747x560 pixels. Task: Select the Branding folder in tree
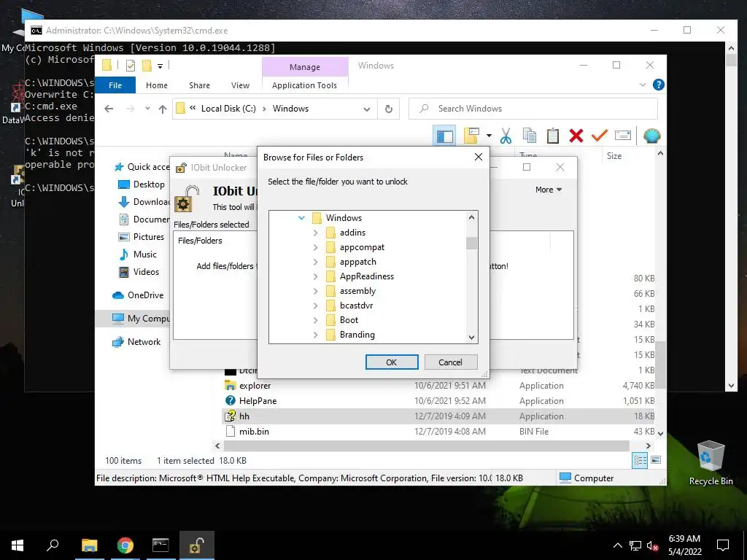click(357, 335)
